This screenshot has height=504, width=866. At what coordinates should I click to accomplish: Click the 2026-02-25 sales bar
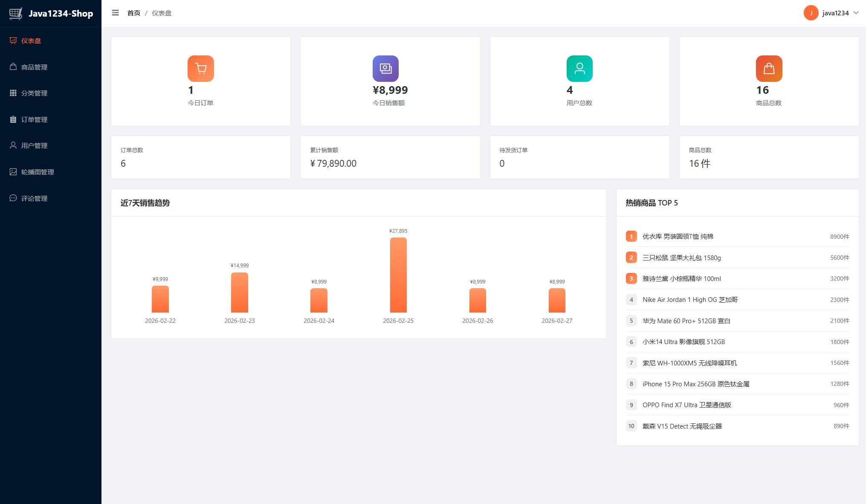click(398, 275)
